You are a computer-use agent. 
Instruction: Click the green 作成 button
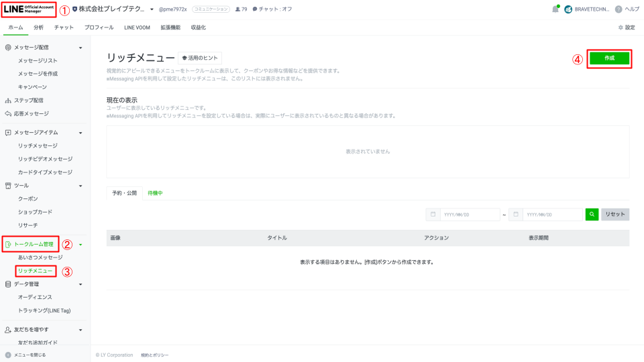[x=610, y=58]
